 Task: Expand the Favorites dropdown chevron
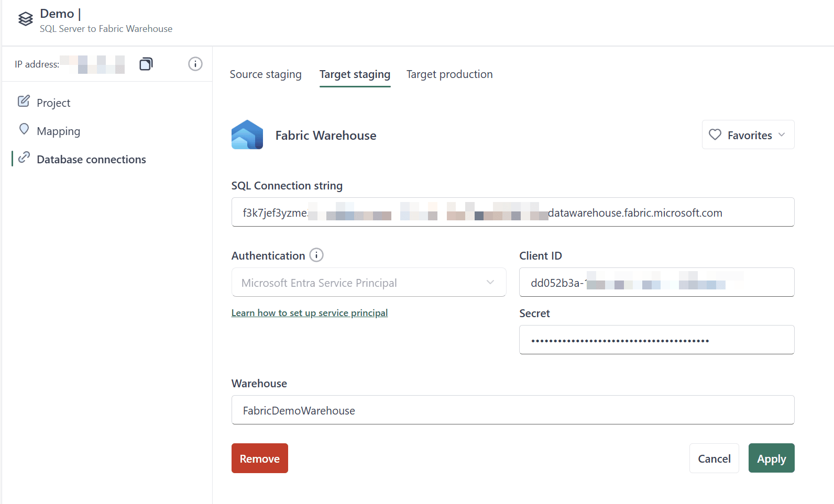pos(782,135)
